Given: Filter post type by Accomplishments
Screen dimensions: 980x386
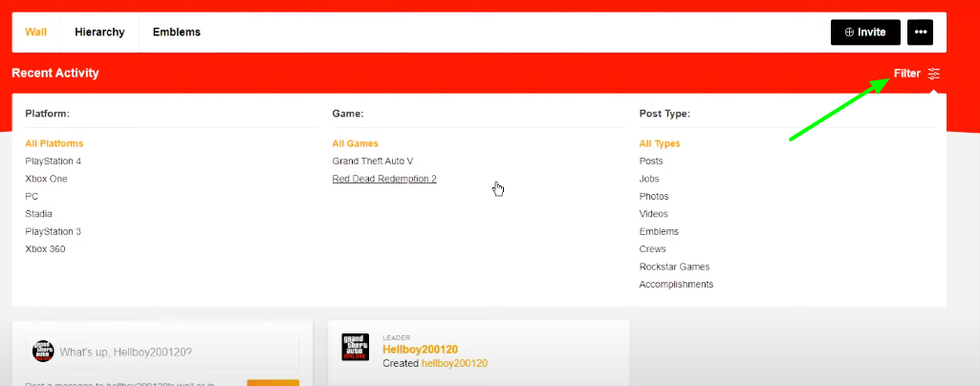Looking at the screenshot, I should [676, 284].
